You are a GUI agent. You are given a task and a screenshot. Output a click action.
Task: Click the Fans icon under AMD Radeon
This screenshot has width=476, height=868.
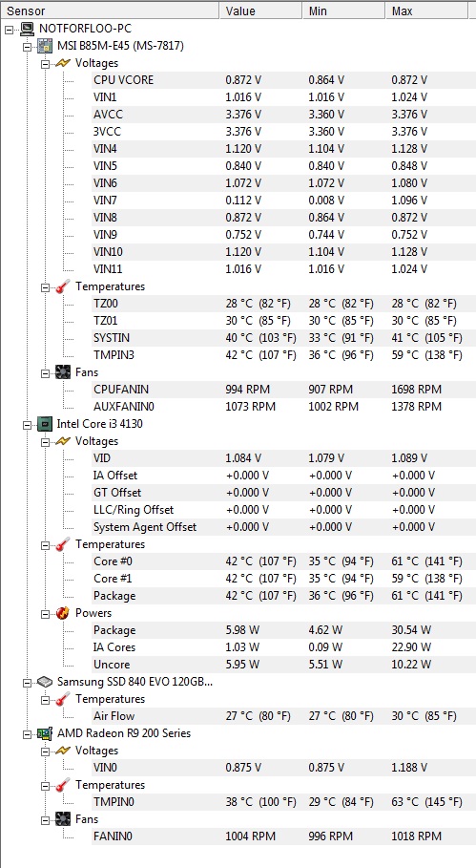[x=63, y=818]
